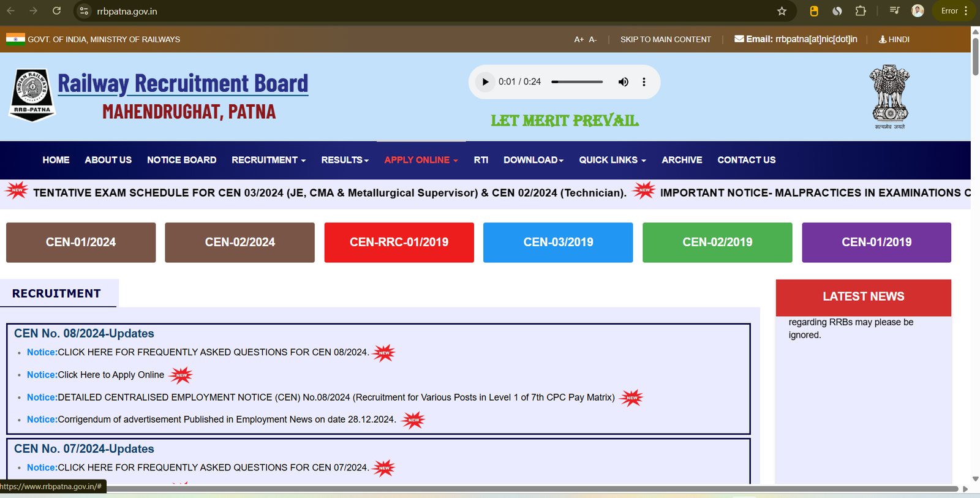
Task: Open the Chrome profile avatar
Action: click(918, 10)
